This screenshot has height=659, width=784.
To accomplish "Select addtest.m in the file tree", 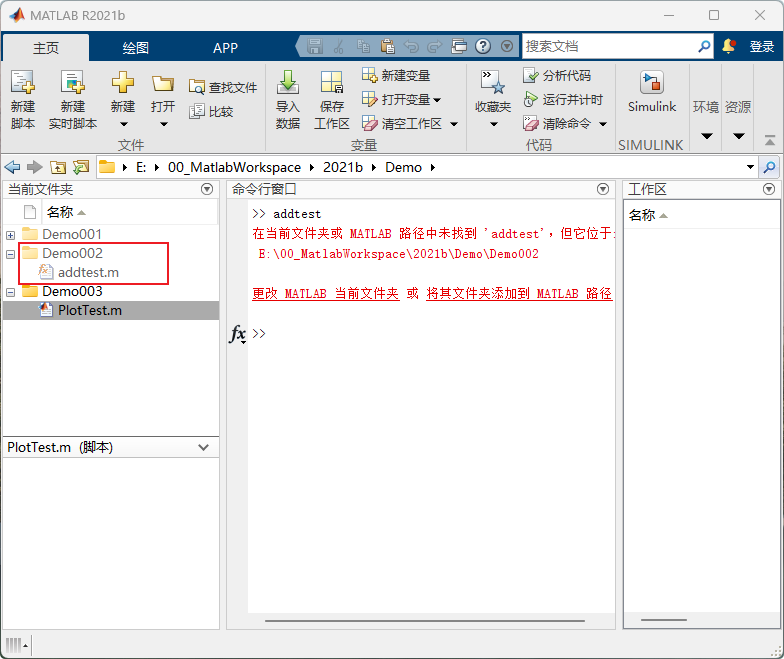I will pyautogui.click(x=88, y=272).
